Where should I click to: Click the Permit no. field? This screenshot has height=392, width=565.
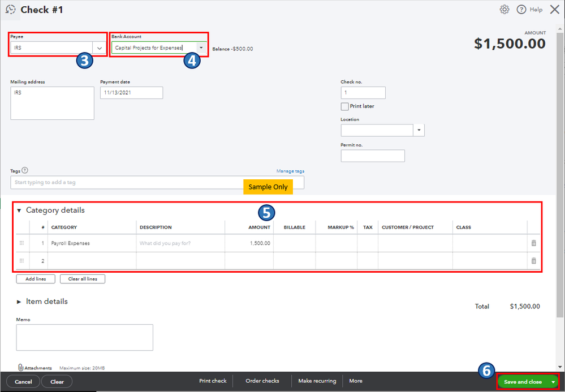tap(373, 156)
